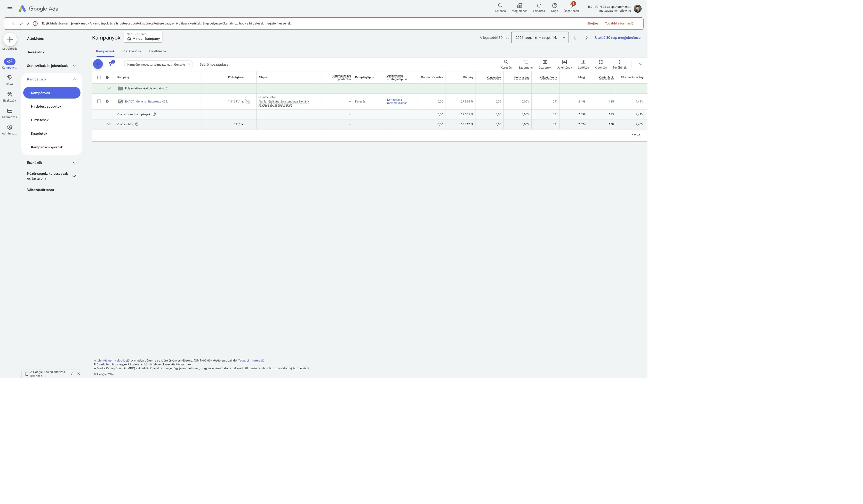Open the Továbbiak more options menu
Viewport: 863px width, 504px height.
pyautogui.click(x=619, y=64)
